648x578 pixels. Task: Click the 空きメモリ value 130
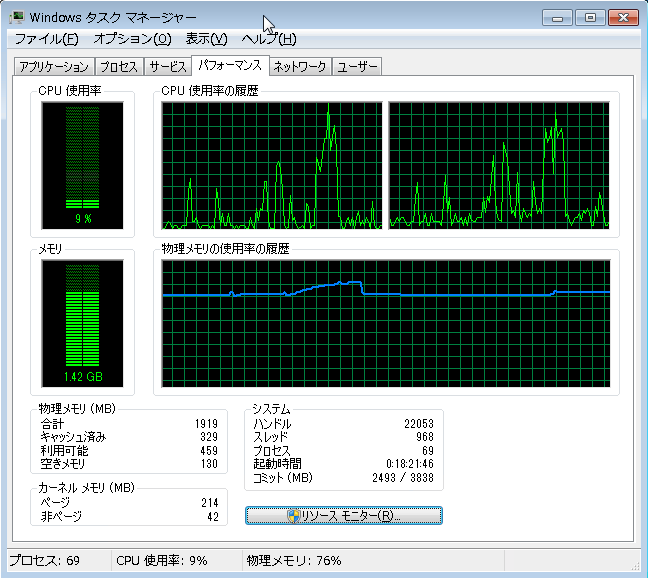pos(209,464)
